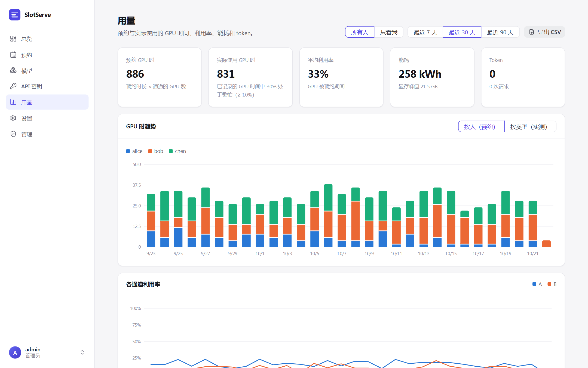Viewport: 588px width, 368px height.
Task: Click the SlotServe brand name
Action: pos(38,15)
